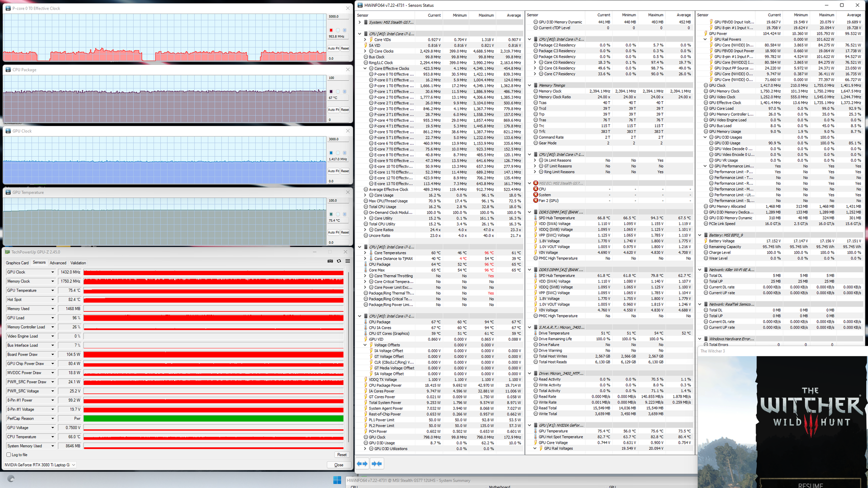The image size is (868, 488).
Task: Collapse the Memory Timings group
Action: click(529, 85)
